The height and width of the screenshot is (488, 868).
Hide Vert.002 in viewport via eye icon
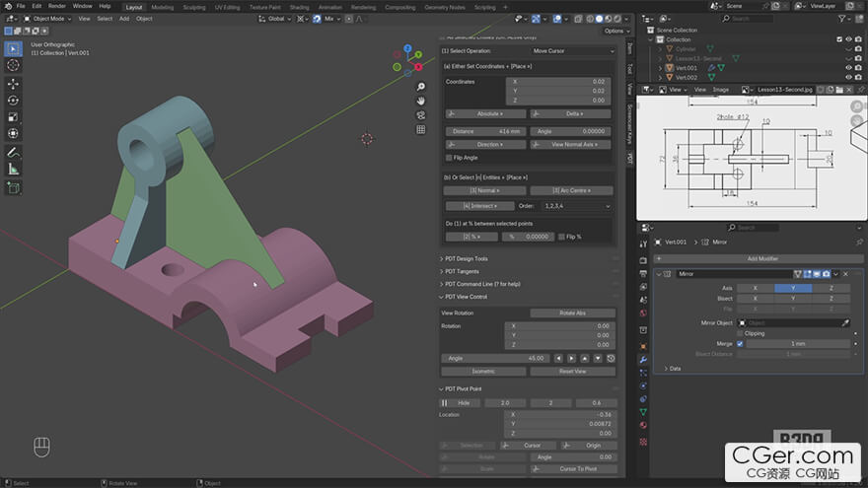pyautogui.click(x=848, y=78)
